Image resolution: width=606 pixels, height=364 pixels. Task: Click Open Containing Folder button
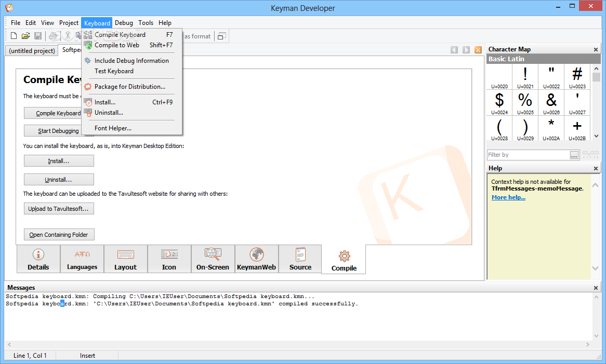59,234
